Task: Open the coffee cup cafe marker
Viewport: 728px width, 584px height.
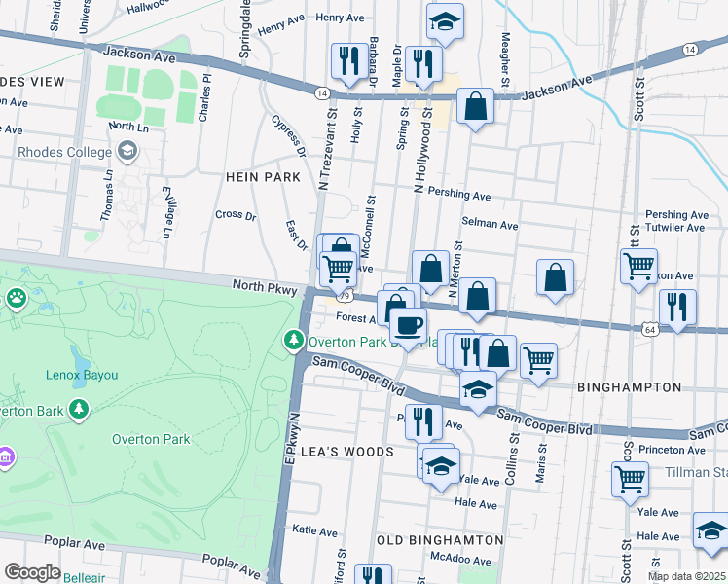Action: [408, 326]
